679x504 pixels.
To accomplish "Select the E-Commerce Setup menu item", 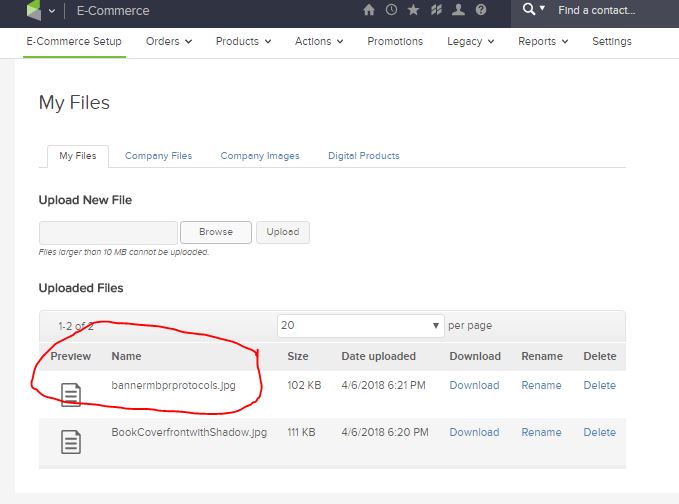I will (x=74, y=41).
